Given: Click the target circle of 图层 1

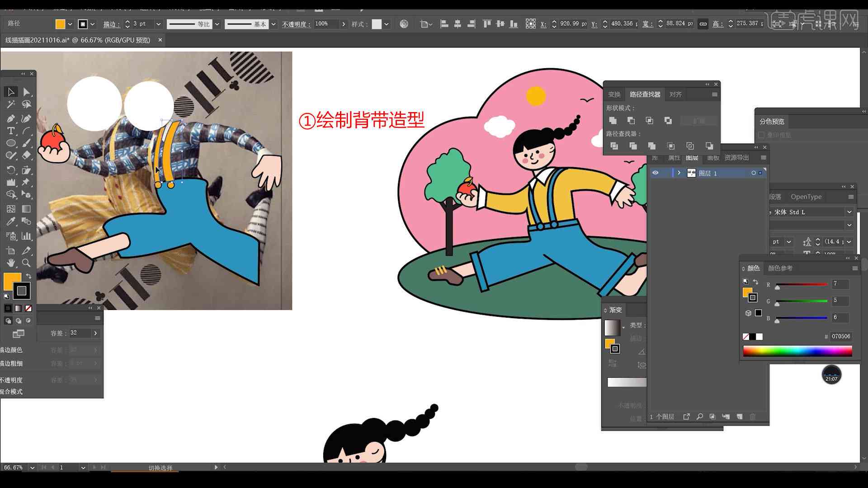Looking at the screenshot, I should pyautogui.click(x=753, y=173).
